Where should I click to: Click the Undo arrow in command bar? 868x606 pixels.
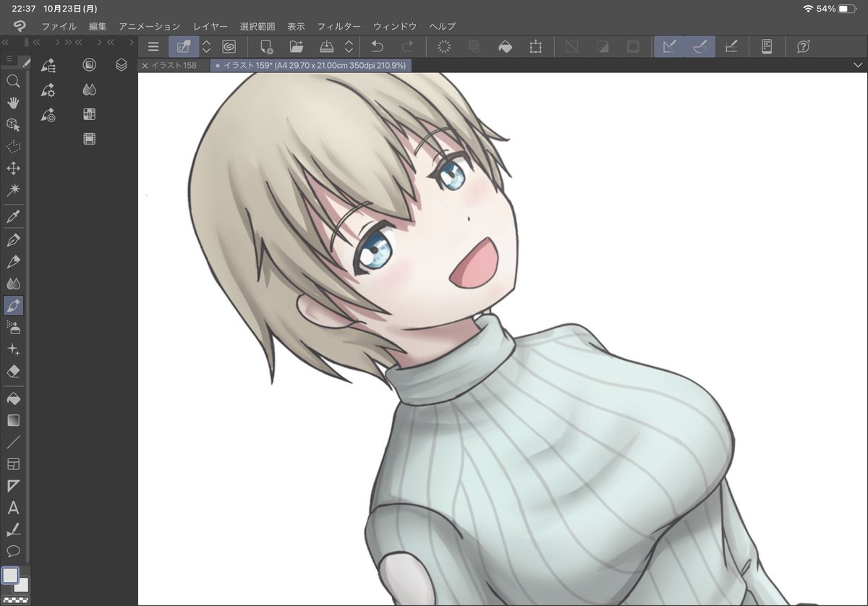[377, 47]
